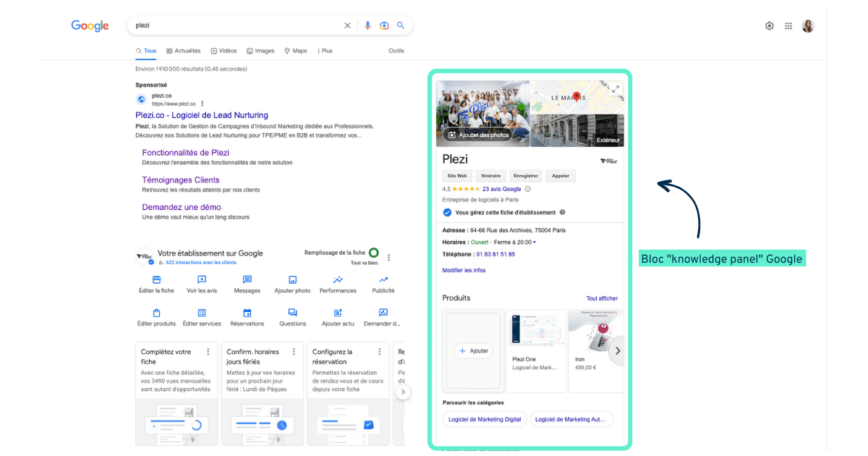Start voice search with microphone icon
Viewport: 868px width, 456px height.
367,25
